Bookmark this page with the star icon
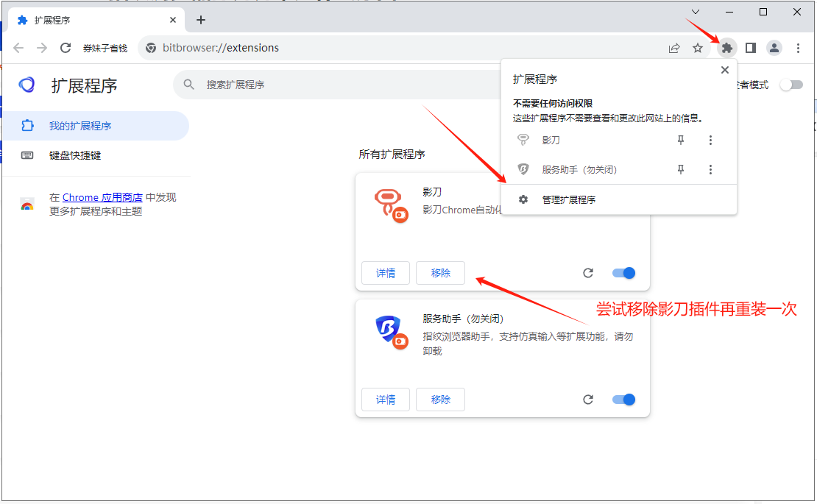Viewport: 817px width, 504px height. point(698,48)
